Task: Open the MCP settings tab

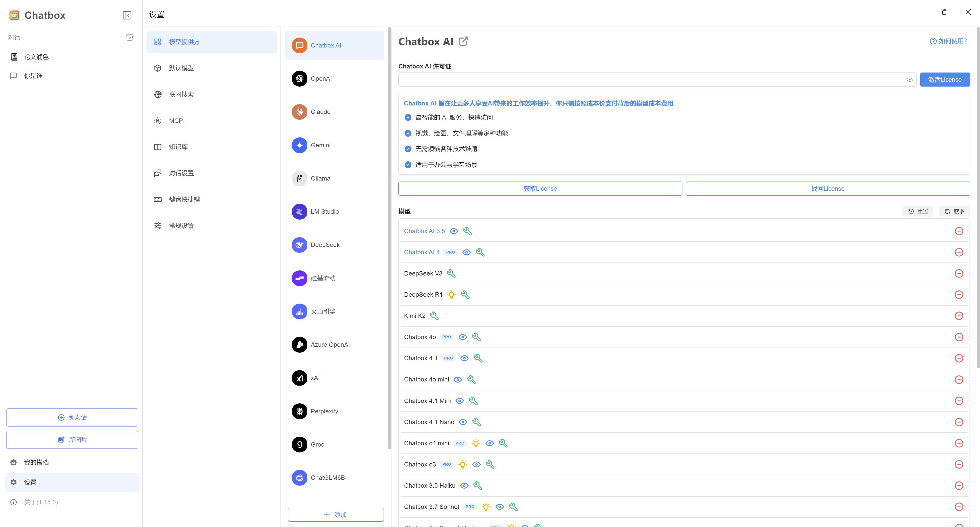Action: [x=176, y=121]
